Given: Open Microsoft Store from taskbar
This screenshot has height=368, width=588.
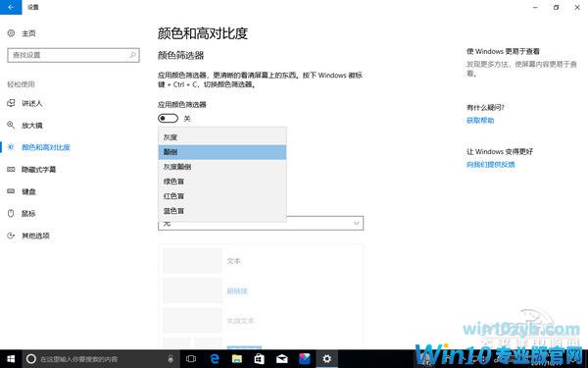Looking at the screenshot, I should pyautogui.click(x=259, y=359).
